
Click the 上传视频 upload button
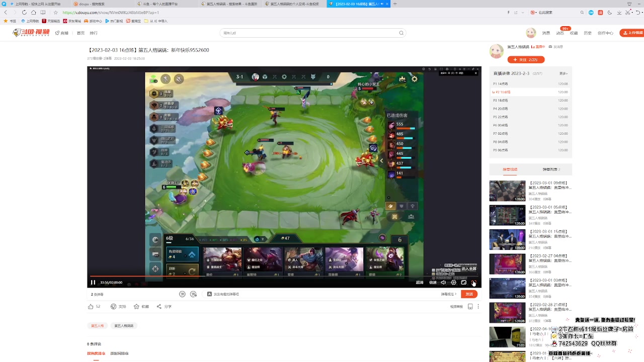pos(632,33)
